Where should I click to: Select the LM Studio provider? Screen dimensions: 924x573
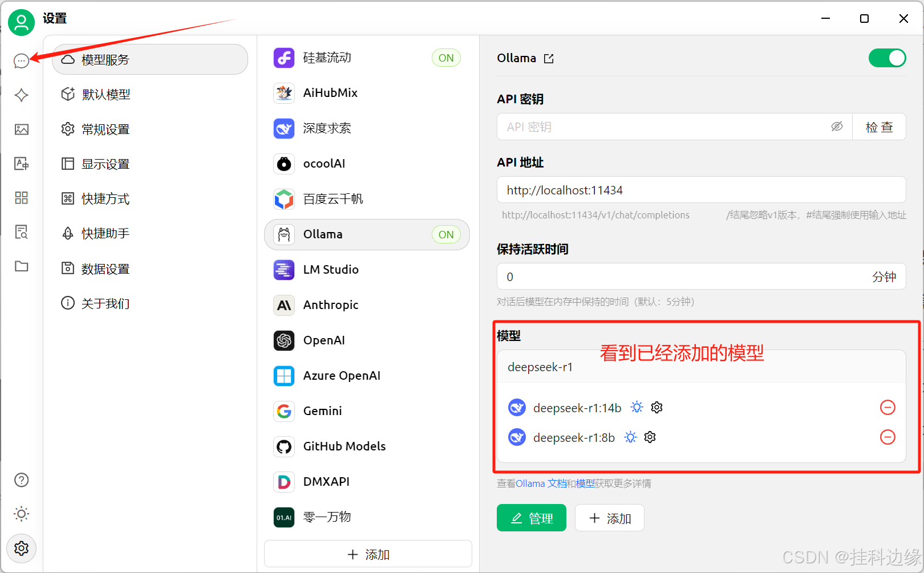[x=367, y=270]
